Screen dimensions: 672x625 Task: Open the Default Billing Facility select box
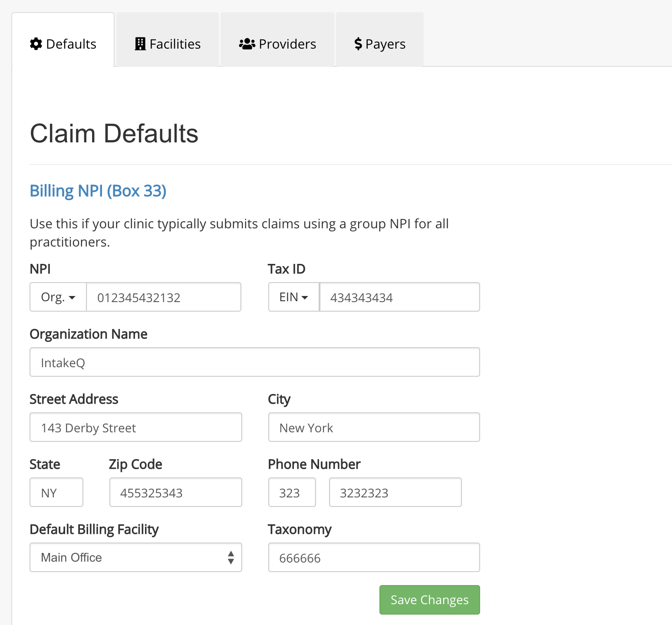point(135,557)
